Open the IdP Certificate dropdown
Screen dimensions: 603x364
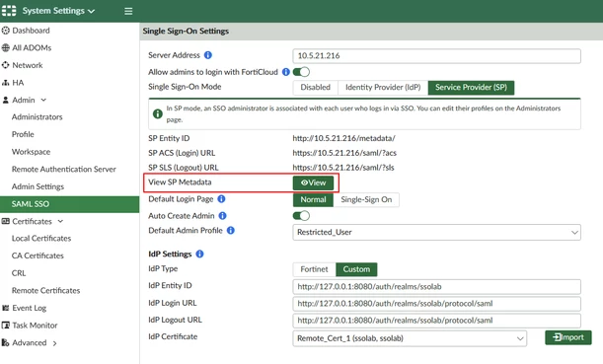pyautogui.click(x=410, y=338)
